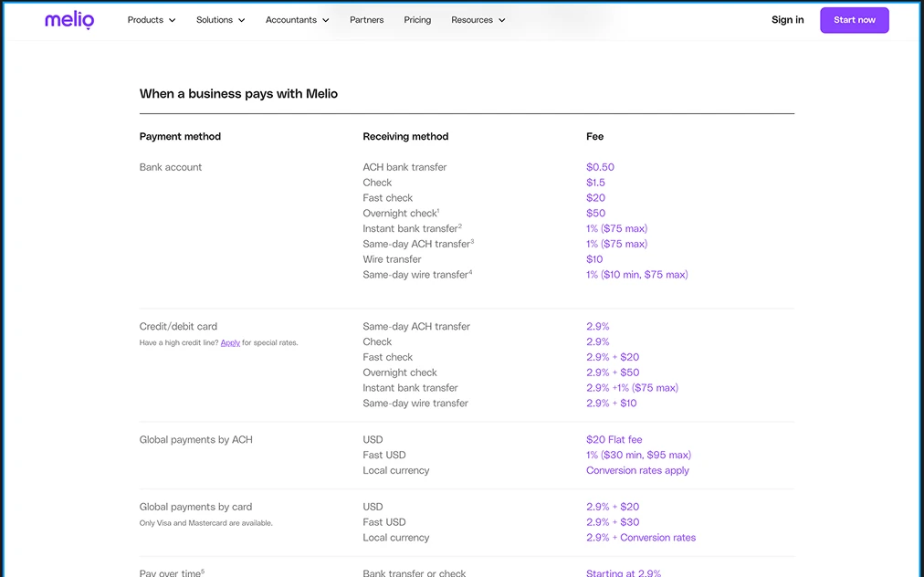Click 'Bank transfer or check' receiving method
924x577 pixels.
click(415, 572)
